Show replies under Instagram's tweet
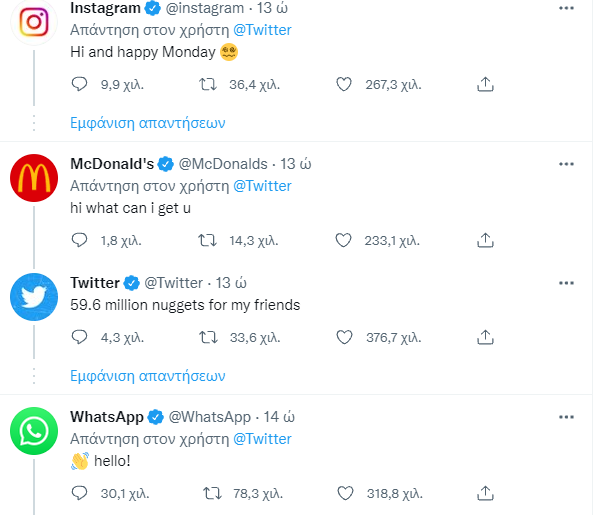611x515 pixels. pyautogui.click(x=148, y=124)
